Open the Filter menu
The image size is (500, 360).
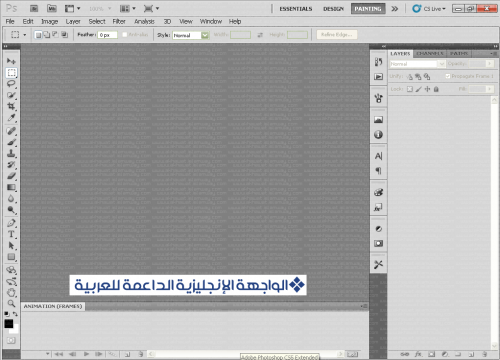[119, 21]
